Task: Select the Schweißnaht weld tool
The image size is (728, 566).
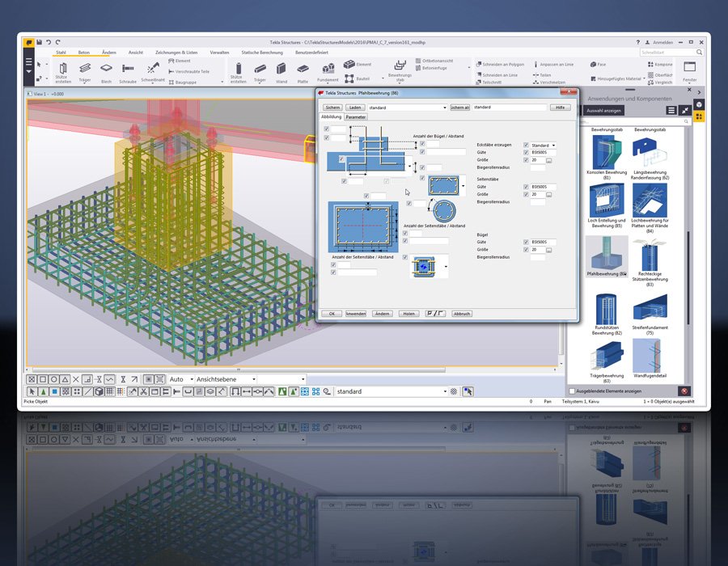Action: (153, 72)
